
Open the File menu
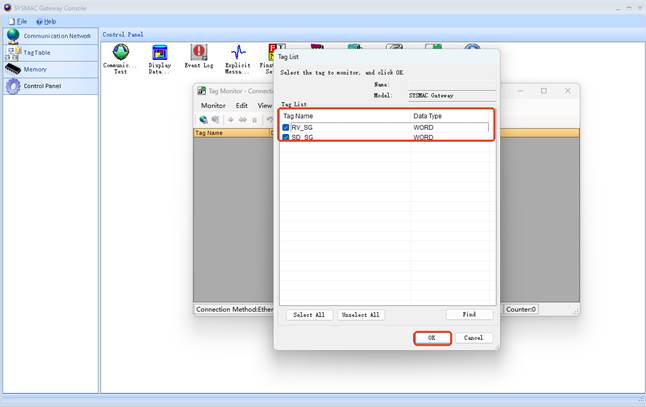(18, 21)
